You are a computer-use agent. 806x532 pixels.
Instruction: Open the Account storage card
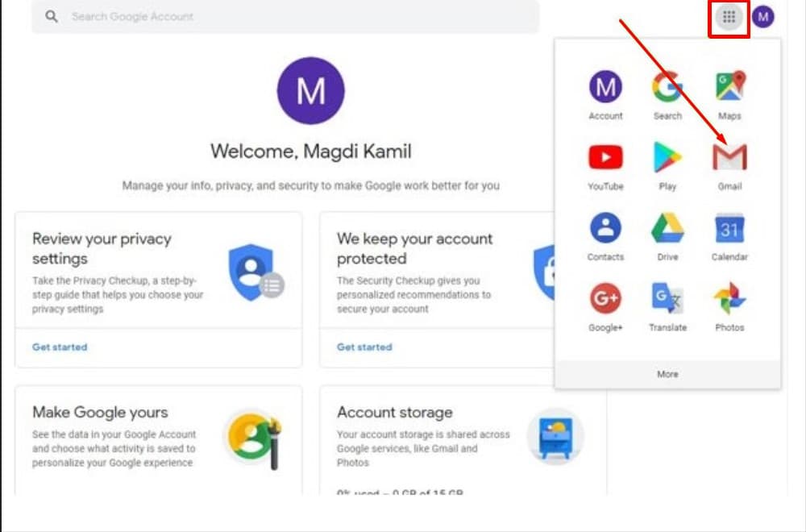(x=395, y=413)
